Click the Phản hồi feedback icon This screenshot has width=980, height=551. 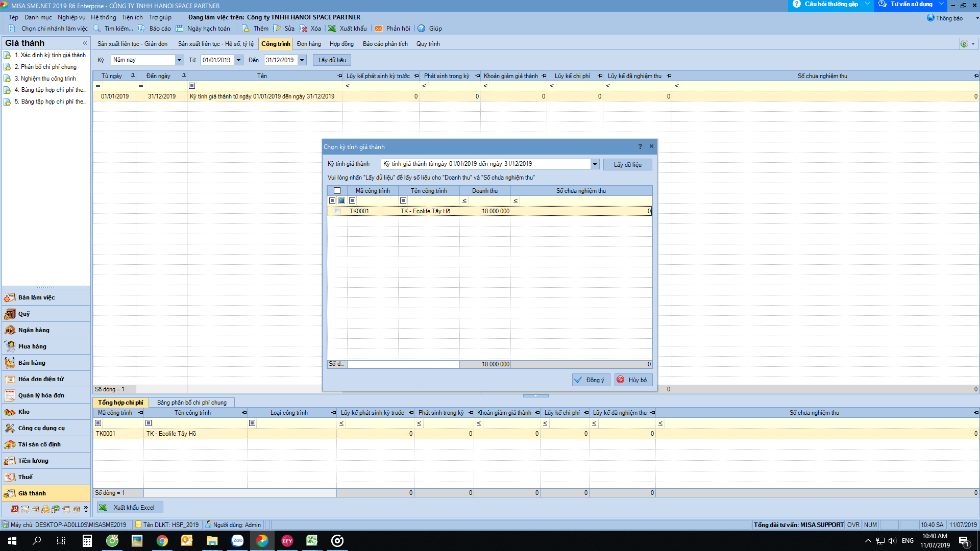point(379,29)
